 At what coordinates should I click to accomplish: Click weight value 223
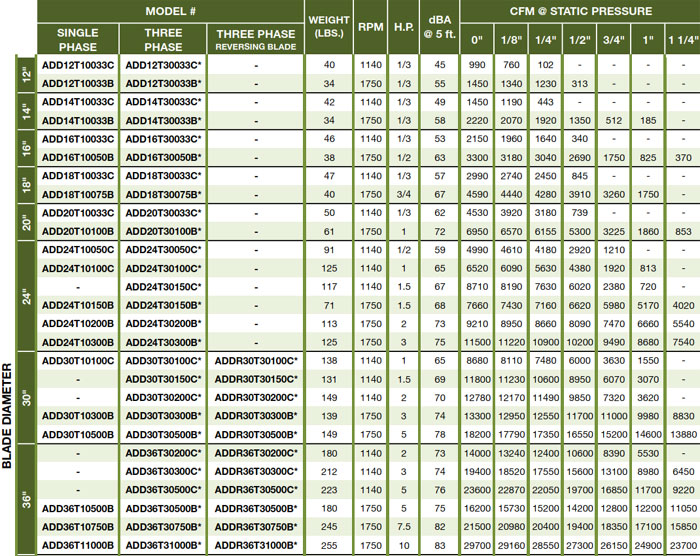point(329,490)
